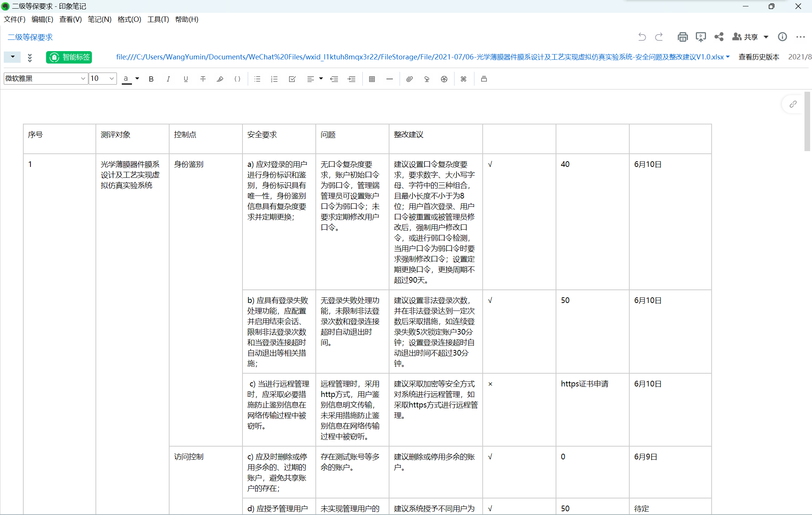
Task: Toggle underline text formatting
Action: pos(186,79)
